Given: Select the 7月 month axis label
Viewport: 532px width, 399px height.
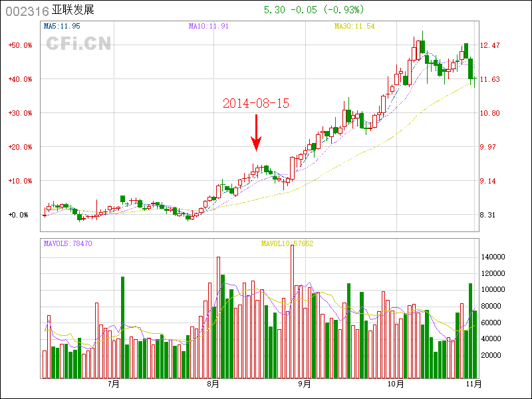Looking at the screenshot, I should pos(114,384).
